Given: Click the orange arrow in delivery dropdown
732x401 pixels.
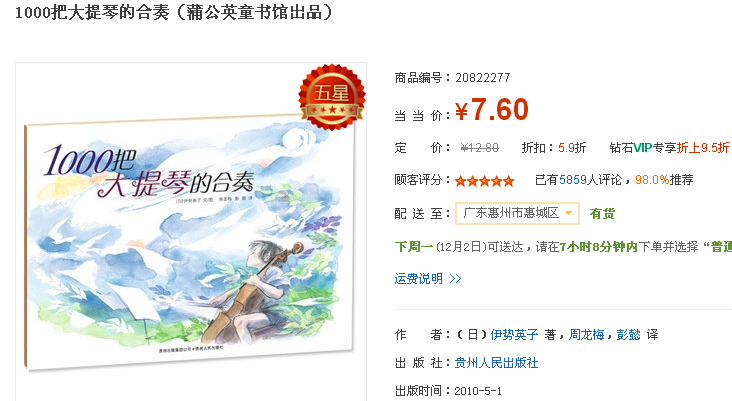Looking at the screenshot, I should 569,213.
